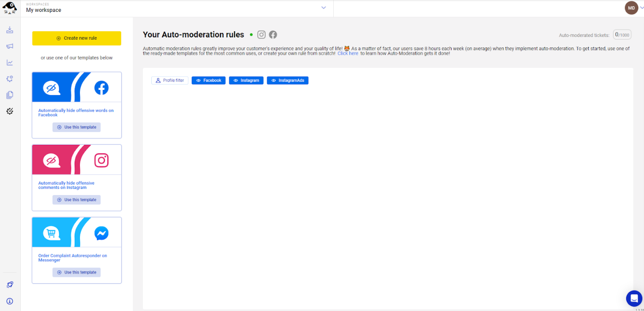The image size is (644, 311).
Task: Click the gear automation icon in sidebar
Action: pyautogui.click(x=10, y=79)
